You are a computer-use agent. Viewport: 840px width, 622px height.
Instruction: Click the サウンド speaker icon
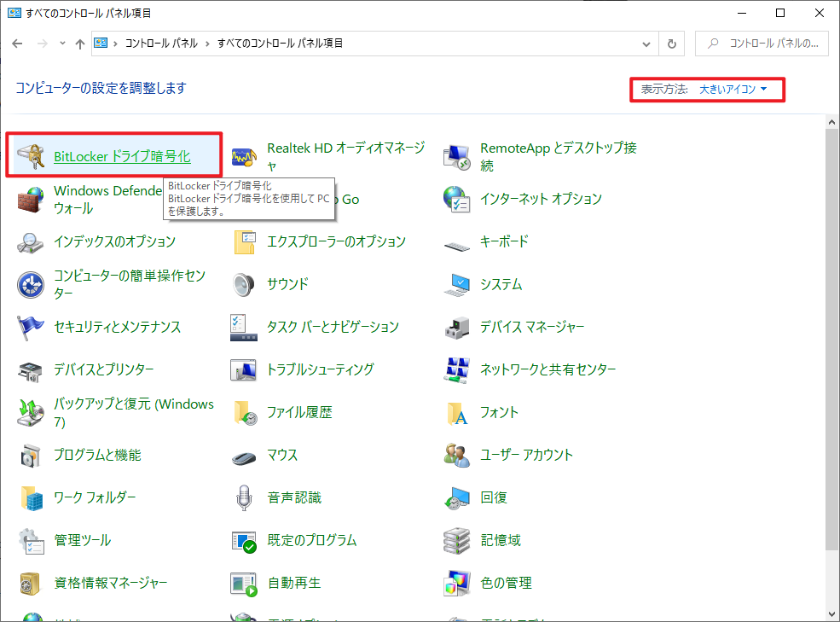(x=244, y=285)
